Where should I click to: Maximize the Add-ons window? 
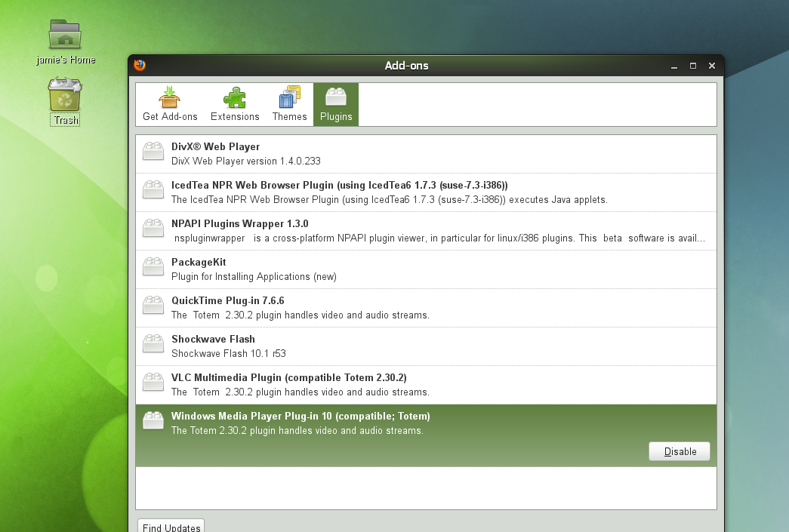[x=693, y=66]
